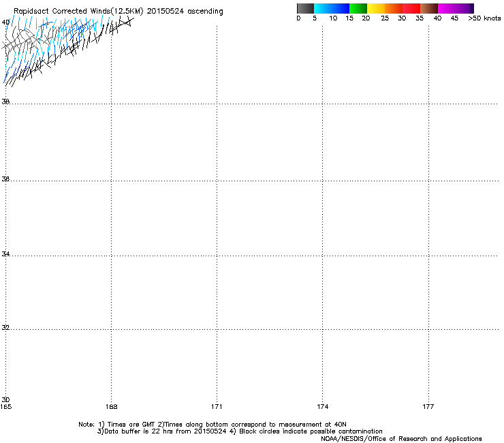The width and height of the screenshot is (504, 443).
Task: Click the red 30–35 knot color segment
Action: click(x=411, y=8)
